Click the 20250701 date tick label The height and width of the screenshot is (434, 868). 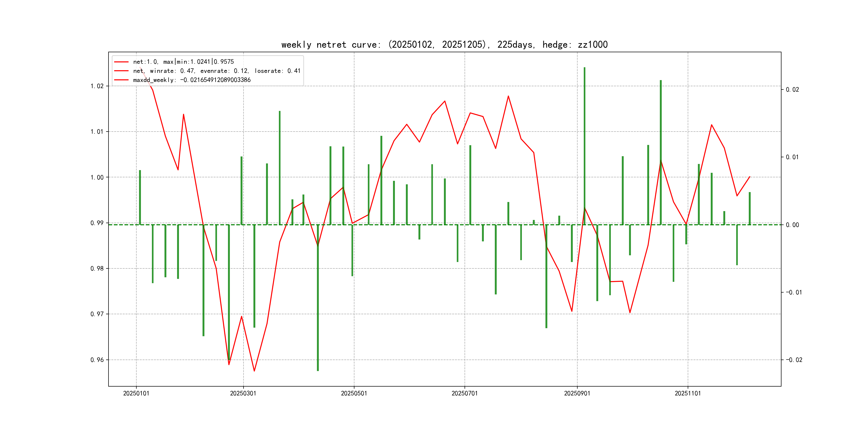click(464, 393)
